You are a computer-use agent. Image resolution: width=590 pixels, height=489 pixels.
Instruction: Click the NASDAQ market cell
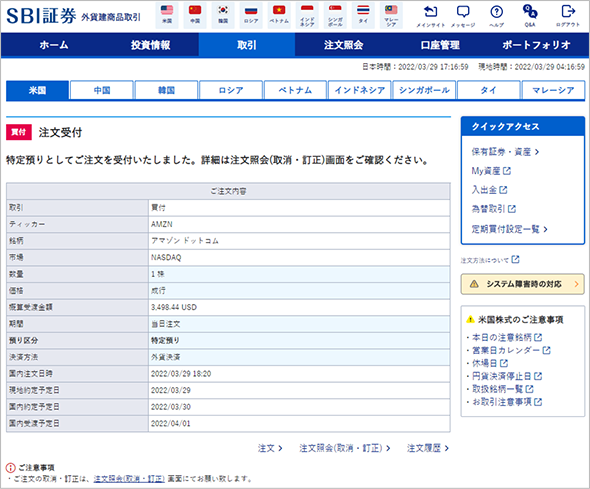pyautogui.click(x=299, y=258)
